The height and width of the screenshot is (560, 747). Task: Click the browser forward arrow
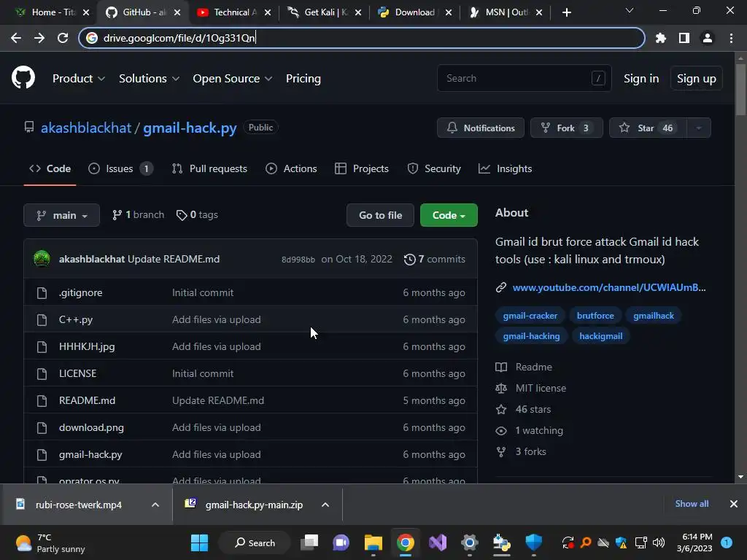39,38
